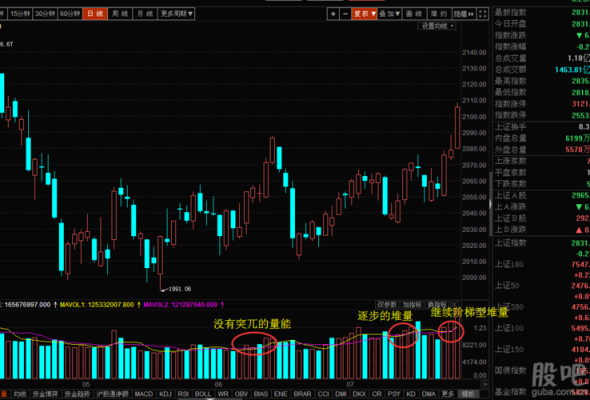
Task: Switch to the 60分钟 period
Action: coord(70,14)
